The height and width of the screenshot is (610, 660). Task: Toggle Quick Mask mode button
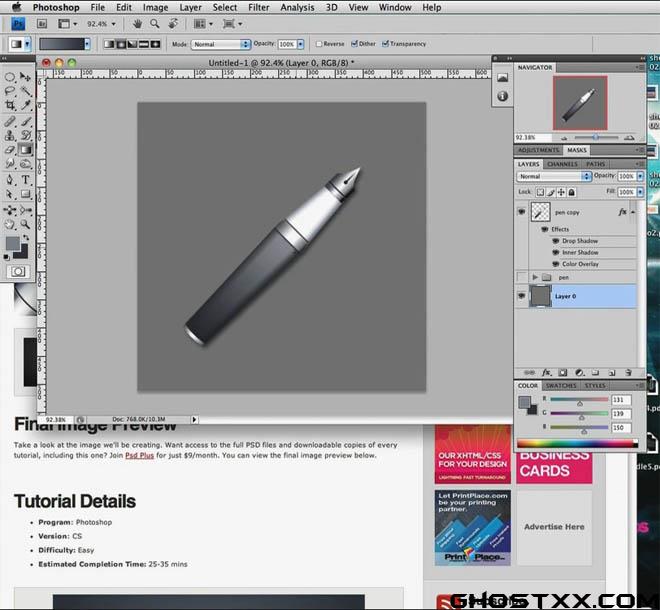(18, 272)
